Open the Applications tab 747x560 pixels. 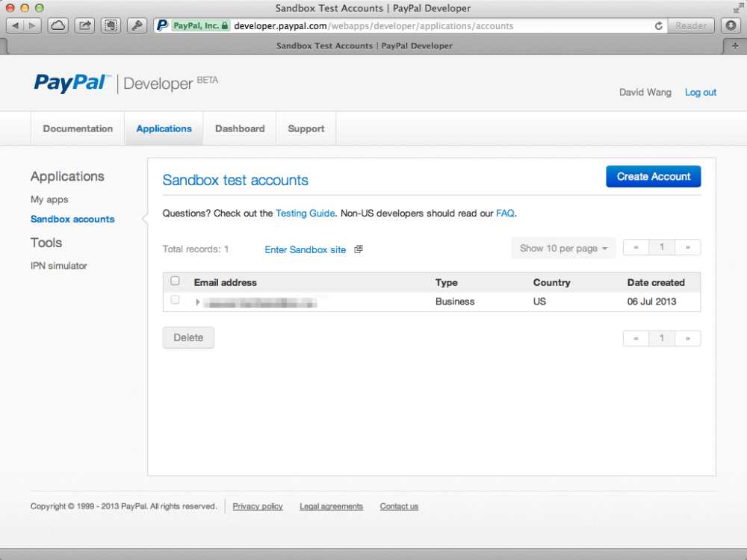point(164,128)
